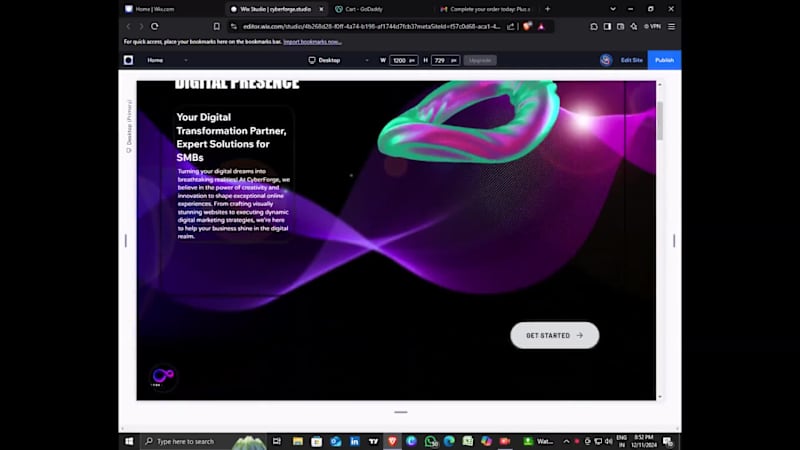Click the scroll-up arrow of canvas scrollbar
Screen dimensions: 800x450
click(x=660, y=84)
